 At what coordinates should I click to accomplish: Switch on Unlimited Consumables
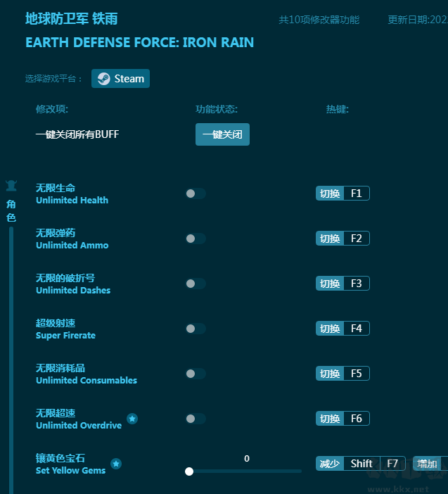click(196, 374)
